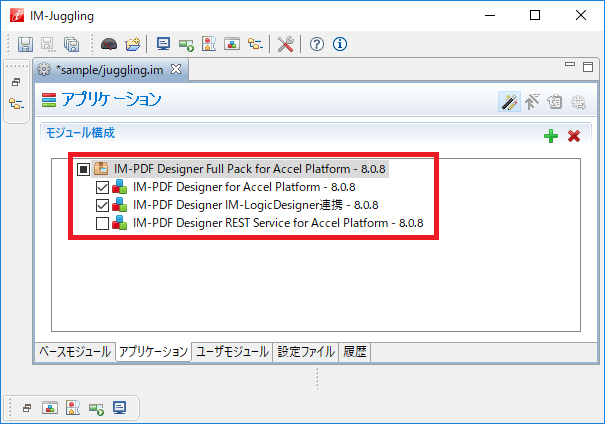
Task: Click green run icon in bottom bar
Action: click(x=96, y=409)
